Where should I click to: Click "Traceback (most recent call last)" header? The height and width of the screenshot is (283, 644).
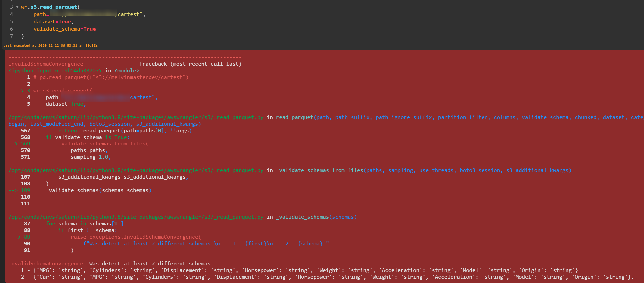click(x=190, y=64)
